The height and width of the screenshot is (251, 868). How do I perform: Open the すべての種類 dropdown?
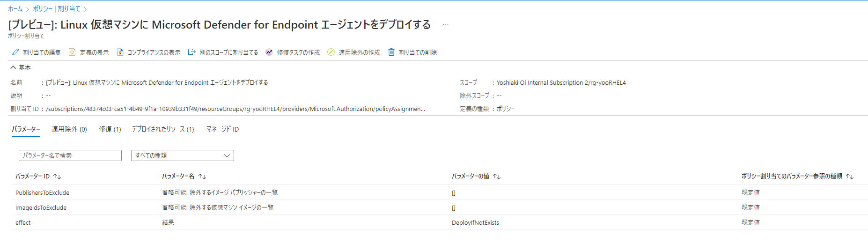[183, 155]
